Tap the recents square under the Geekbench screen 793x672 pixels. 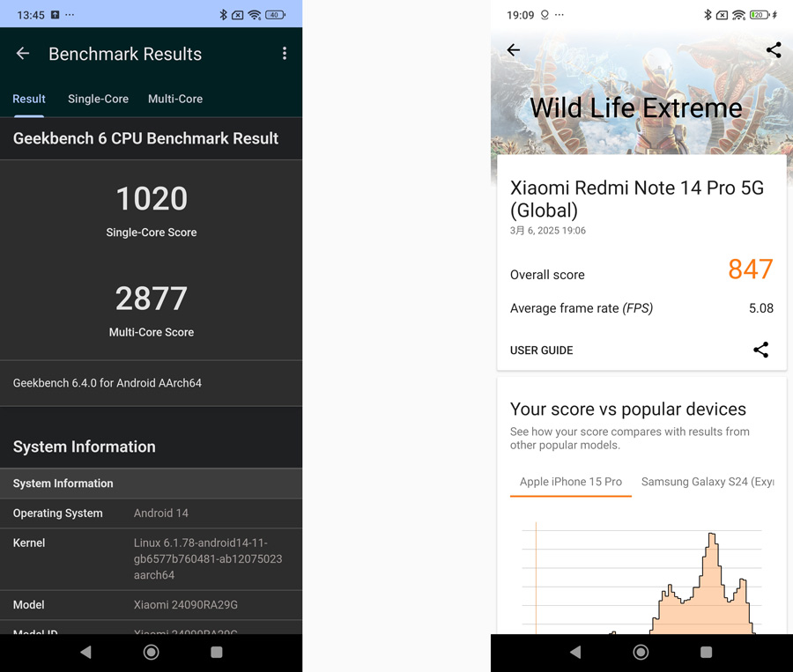point(217,652)
